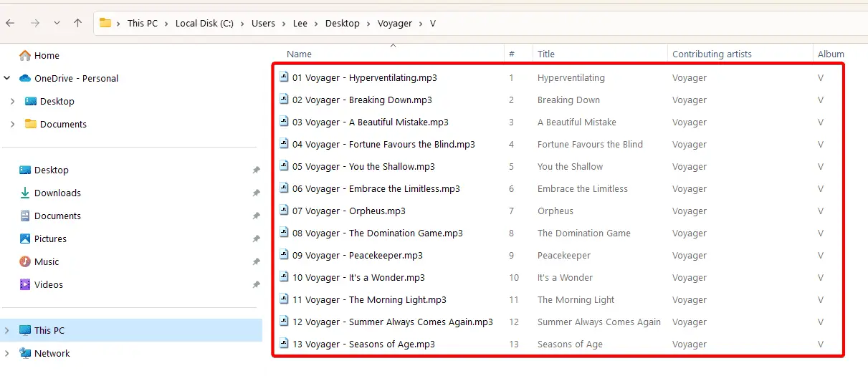Go up one folder level

click(77, 23)
